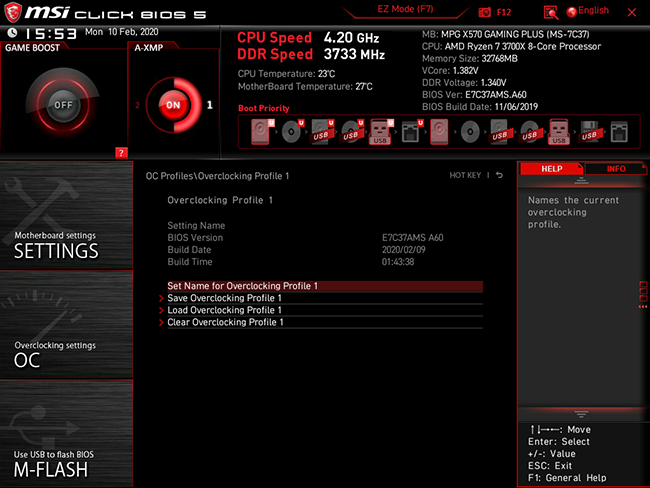Image resolution: width=650 pixels, height=488 pixels.
Task: Expand Save Overclocking Profile 1 chevron
Action: pos(161,298)
